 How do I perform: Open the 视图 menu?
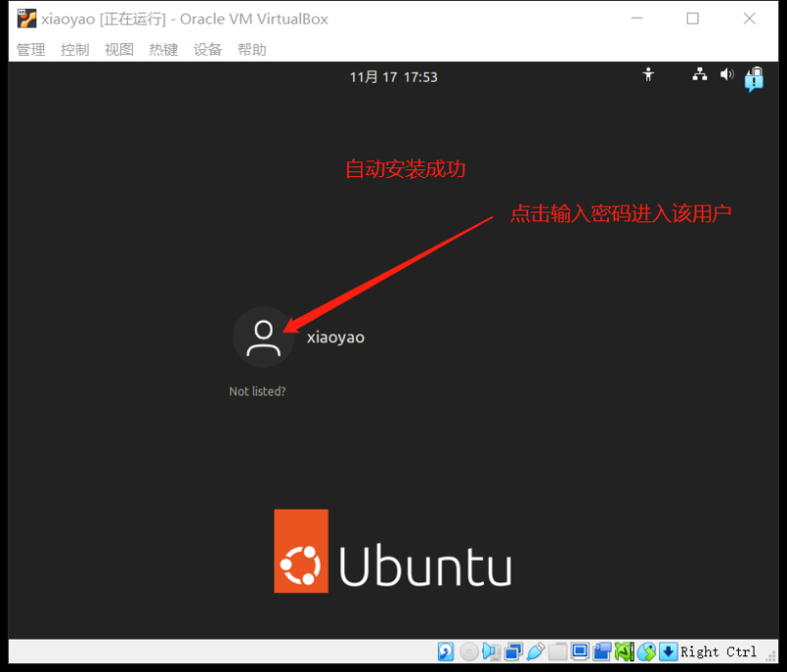coord(119,49)
